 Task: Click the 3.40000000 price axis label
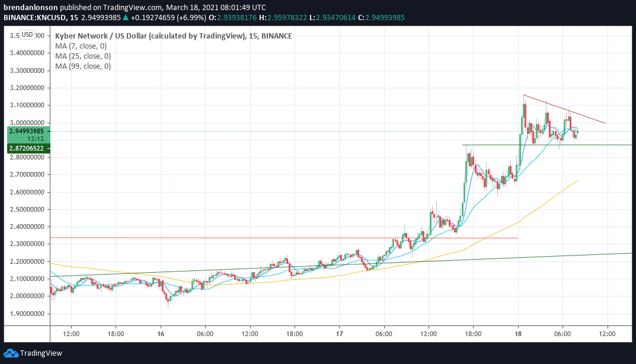(27, 53)
